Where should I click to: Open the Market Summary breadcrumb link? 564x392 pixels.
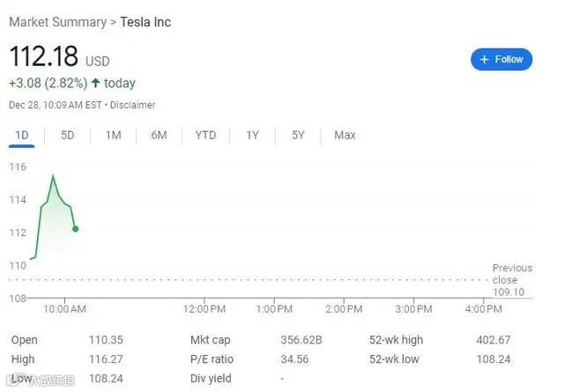click(x=57, y=21)
